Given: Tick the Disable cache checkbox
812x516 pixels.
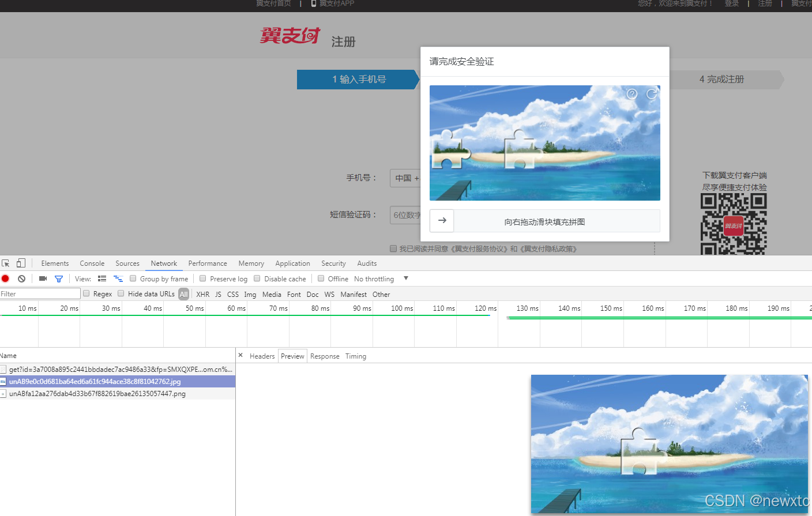Looking at the screenshot, I should tap(257, 278).
